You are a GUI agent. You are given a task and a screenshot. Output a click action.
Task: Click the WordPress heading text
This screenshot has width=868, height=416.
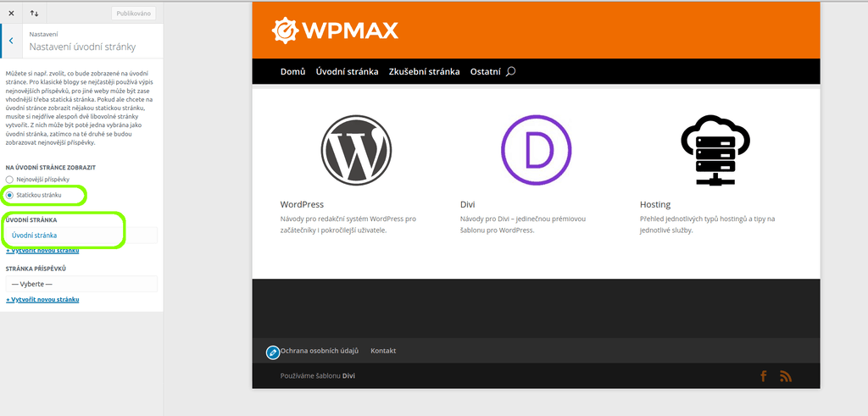tap(303, 204)
